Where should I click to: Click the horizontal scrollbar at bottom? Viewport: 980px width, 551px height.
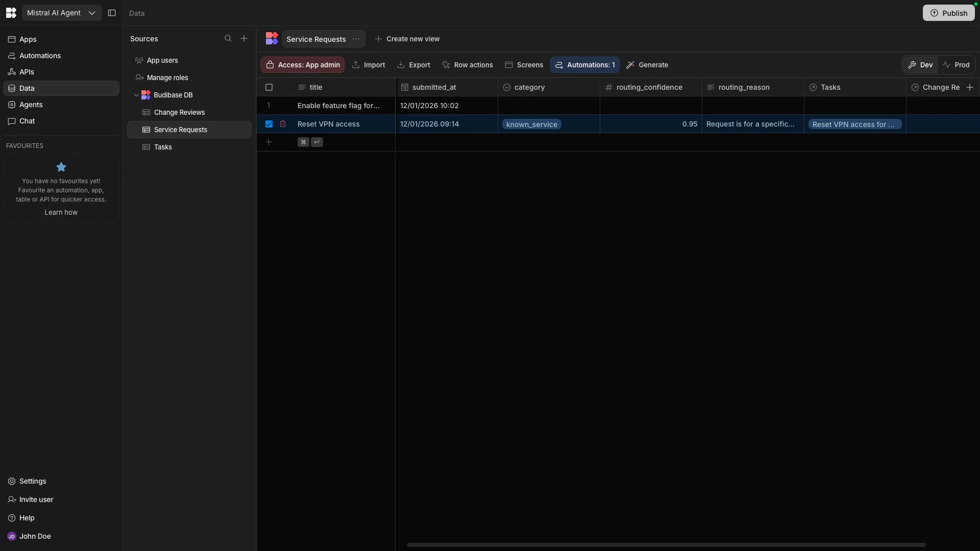(x=666, y=545)
